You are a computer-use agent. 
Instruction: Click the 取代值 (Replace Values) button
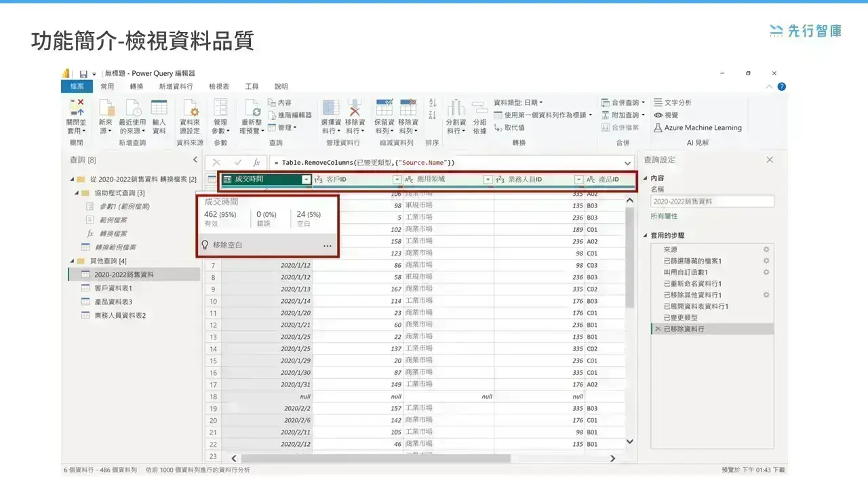coord(509,127)
